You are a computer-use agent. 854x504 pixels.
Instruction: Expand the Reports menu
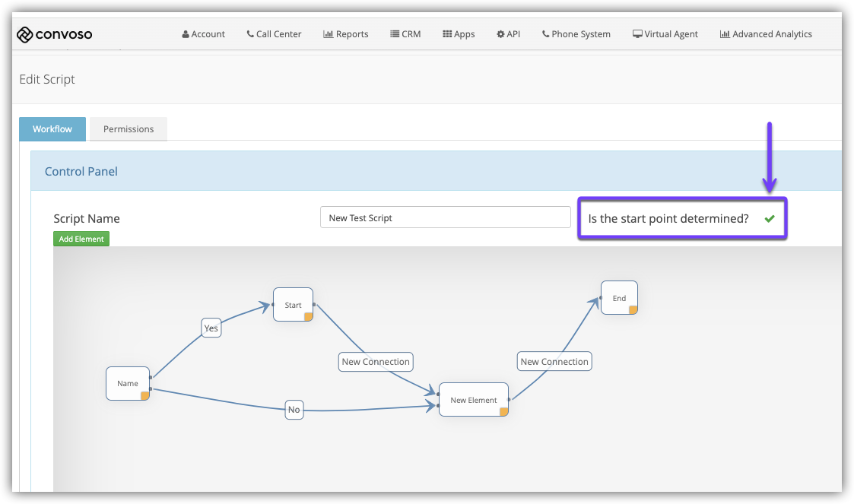tap(346, 34)
